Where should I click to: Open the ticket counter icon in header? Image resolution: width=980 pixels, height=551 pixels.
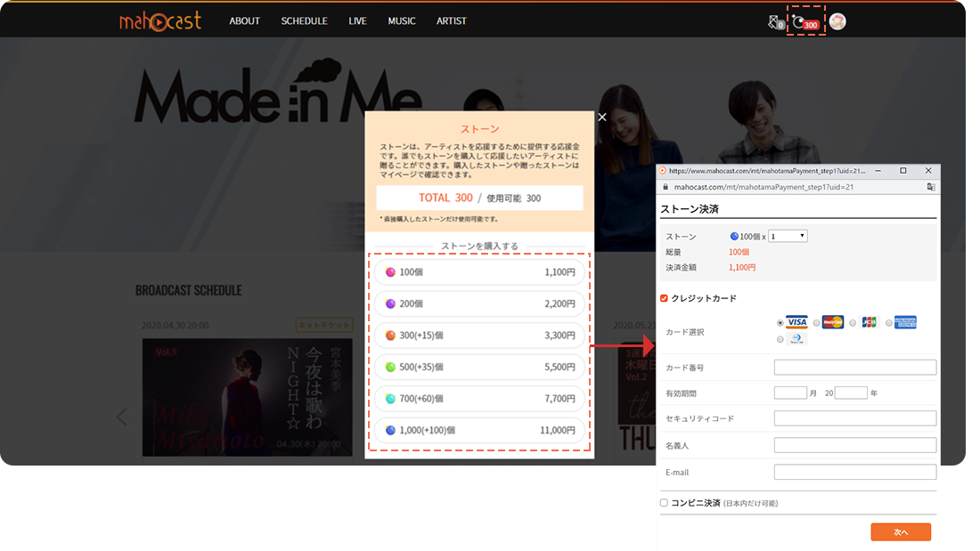pyautogui.click(x=777, y=22)
